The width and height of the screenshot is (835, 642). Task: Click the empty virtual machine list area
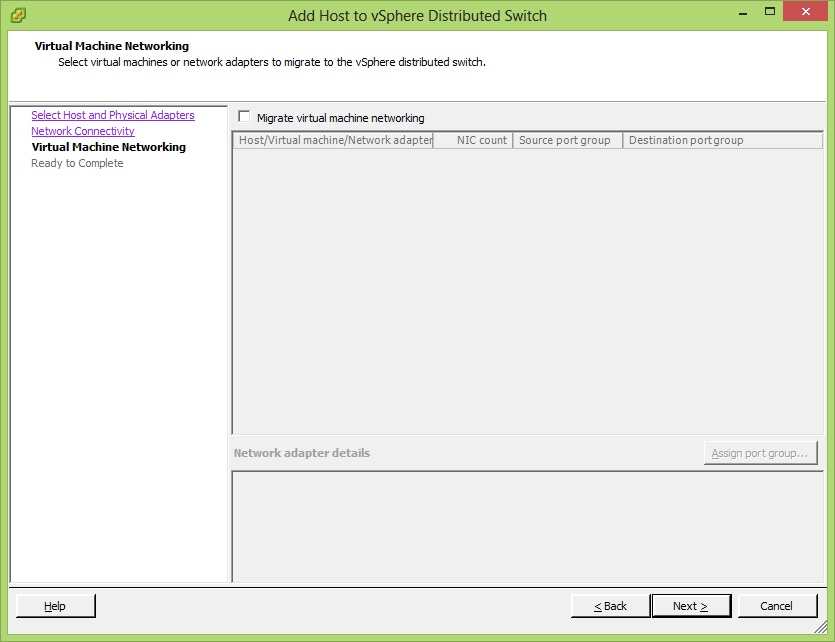527,290
